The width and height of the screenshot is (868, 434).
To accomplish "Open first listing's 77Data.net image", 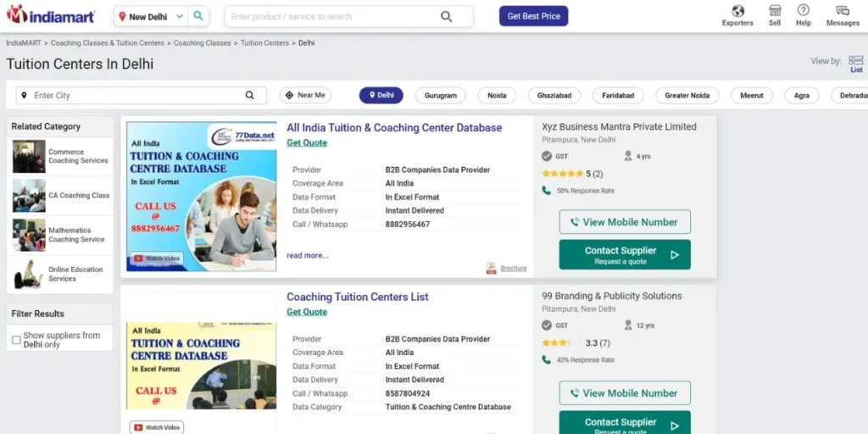I will [x=202, y=197].
